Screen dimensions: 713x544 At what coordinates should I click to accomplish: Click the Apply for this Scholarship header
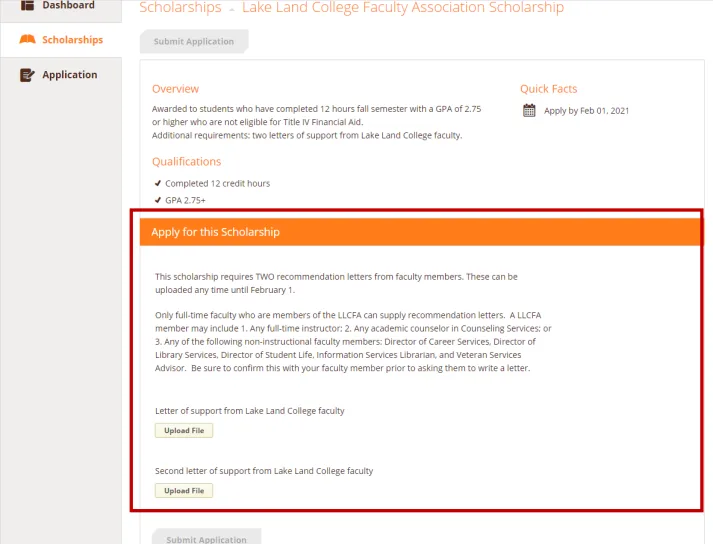(421, 232)
